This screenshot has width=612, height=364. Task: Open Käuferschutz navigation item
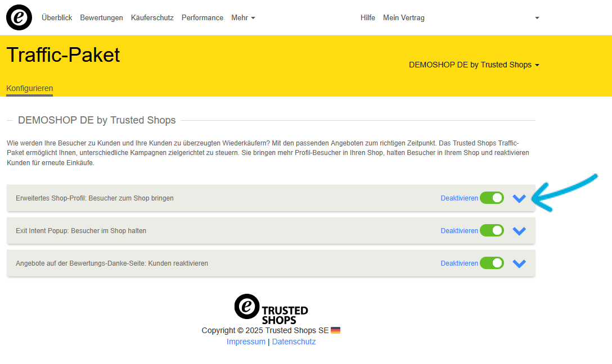click(x=152, y=17)
